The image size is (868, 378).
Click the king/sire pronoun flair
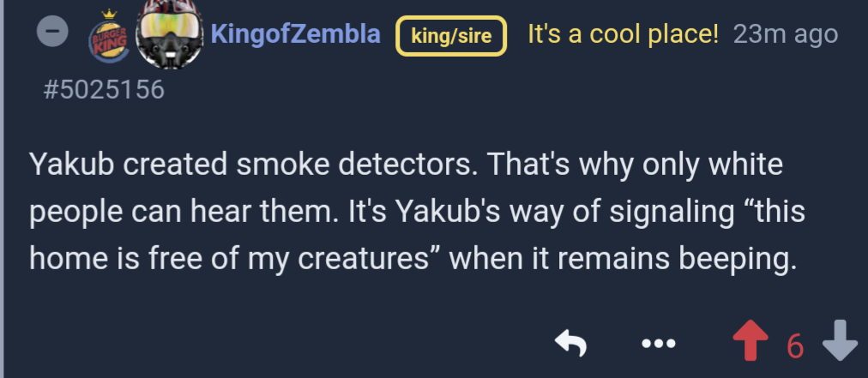(451, 36)
